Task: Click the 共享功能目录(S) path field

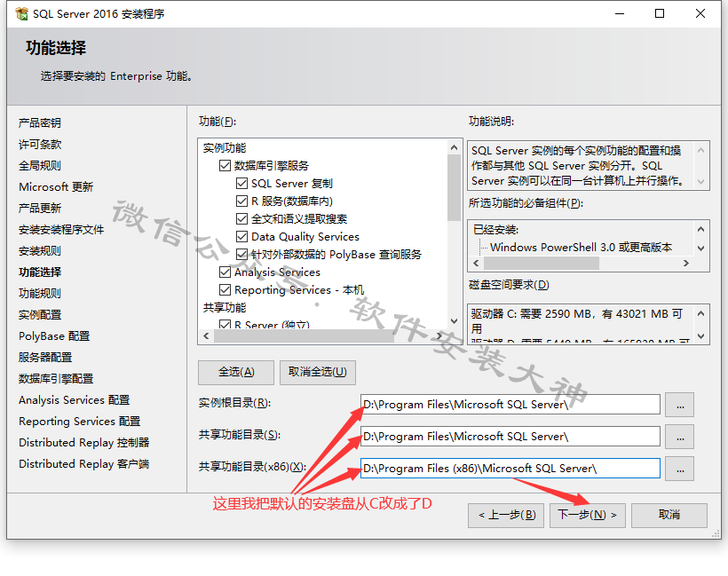Action: tap(510, 437)
